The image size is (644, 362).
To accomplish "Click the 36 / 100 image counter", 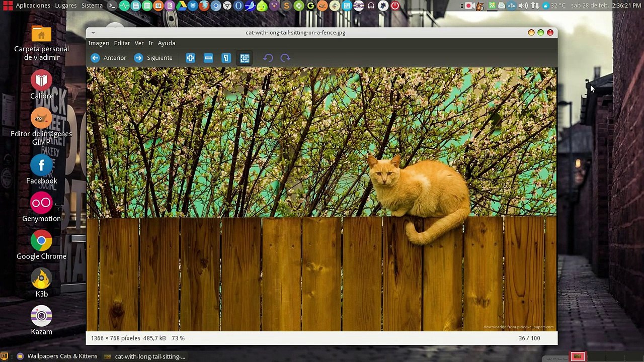I will 529,338.
